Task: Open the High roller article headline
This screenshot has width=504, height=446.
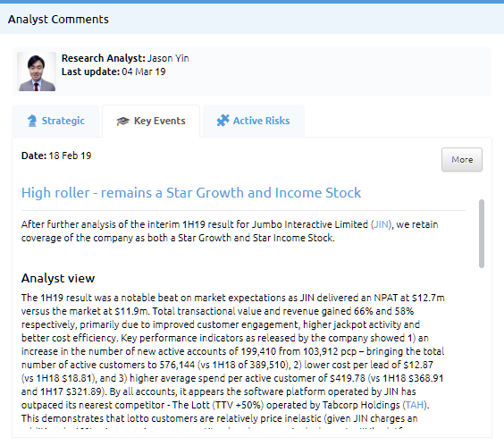Action: click(x=191, y=193)
